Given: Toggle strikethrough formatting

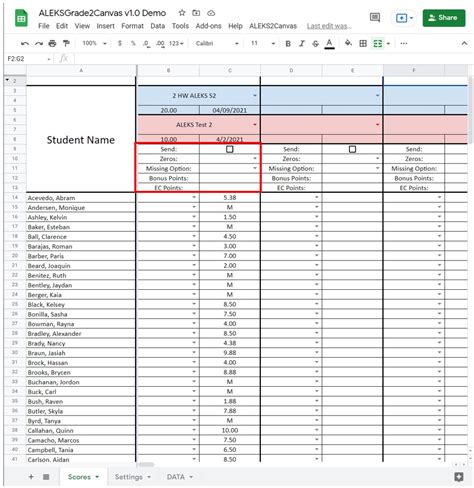Looking at the screenshot, I should pyautogui.click(x=315, y=43).
